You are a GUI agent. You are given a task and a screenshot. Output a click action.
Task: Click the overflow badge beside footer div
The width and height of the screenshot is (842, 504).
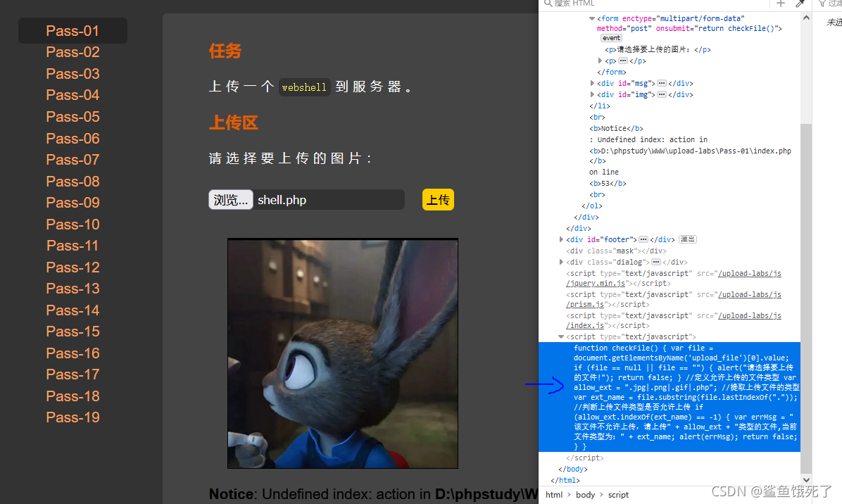coord(688,239)
